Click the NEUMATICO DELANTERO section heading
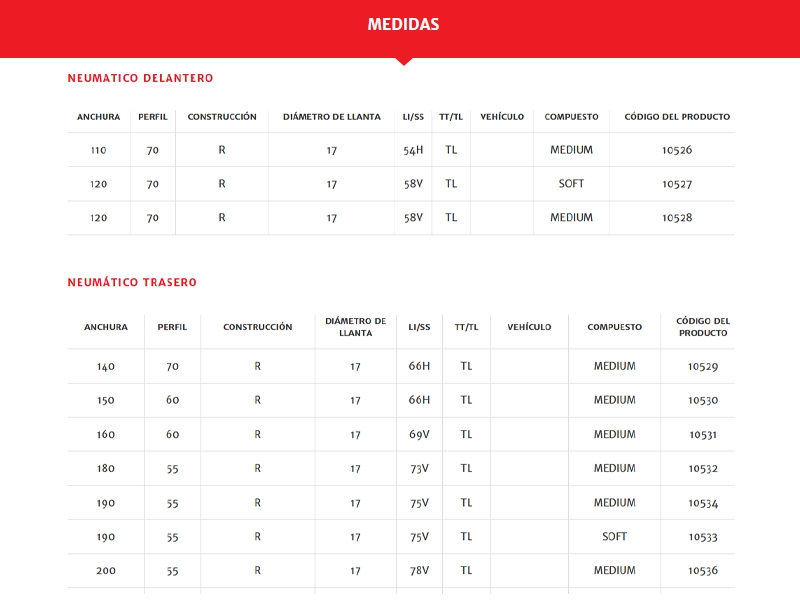This screenshot has height=600, width=800. point(140,78)
